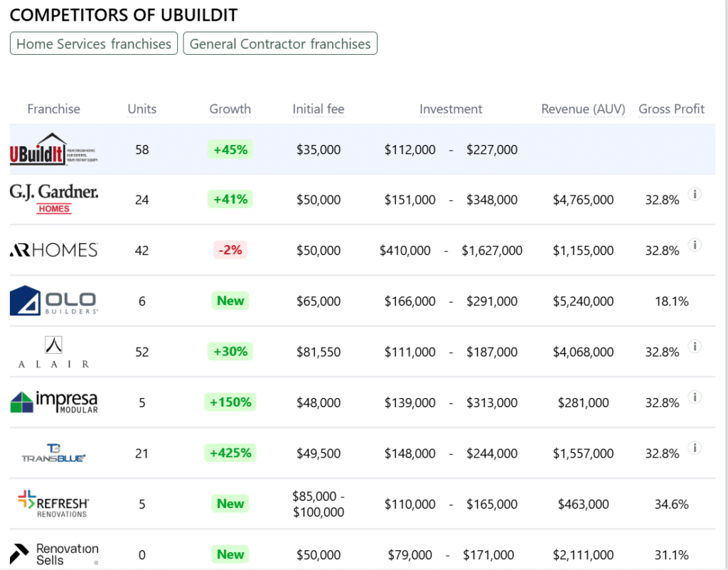Open the Renovation Sells logo
This screenshot has width=728, height=570.
pos(54,554)
